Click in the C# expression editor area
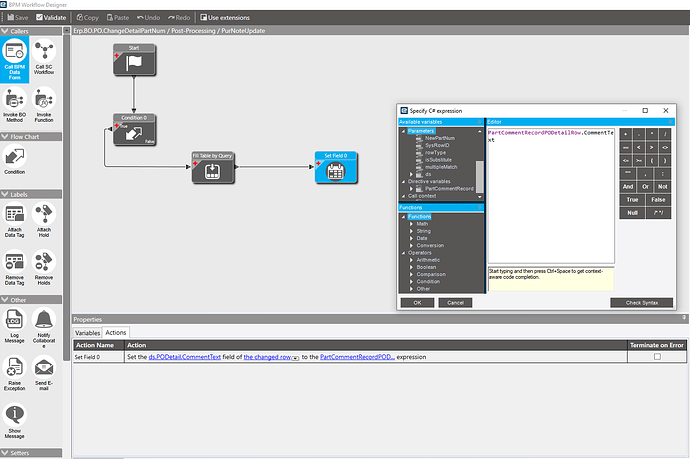 tap(551, 196)
